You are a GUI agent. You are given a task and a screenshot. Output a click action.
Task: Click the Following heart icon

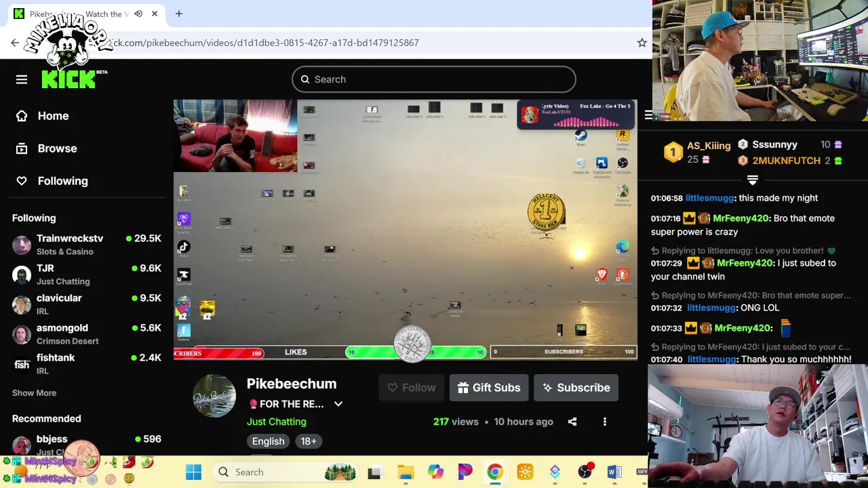click(22, 181)
